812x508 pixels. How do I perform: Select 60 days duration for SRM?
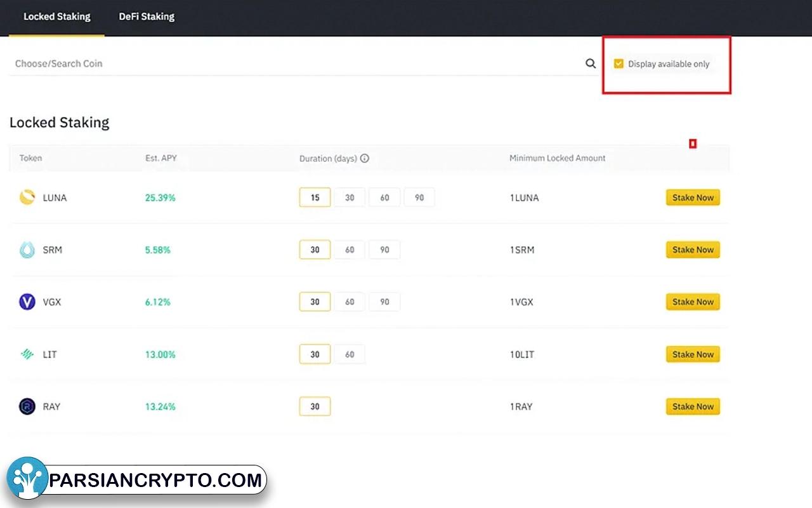click(x=350, y=250)
